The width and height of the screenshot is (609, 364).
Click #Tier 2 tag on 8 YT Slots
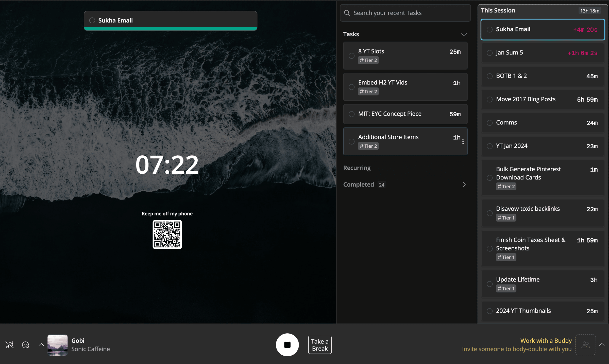pyautogui.click(x=368, y=60)
